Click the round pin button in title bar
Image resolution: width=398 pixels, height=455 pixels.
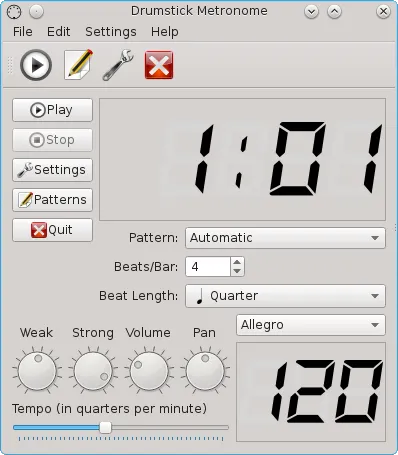36,12
